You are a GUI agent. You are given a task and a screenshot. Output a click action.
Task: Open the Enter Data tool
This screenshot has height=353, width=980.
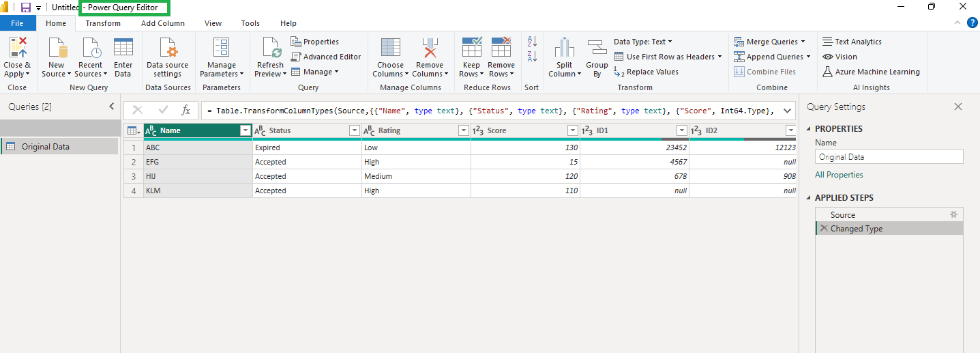[x=123, y=48]
